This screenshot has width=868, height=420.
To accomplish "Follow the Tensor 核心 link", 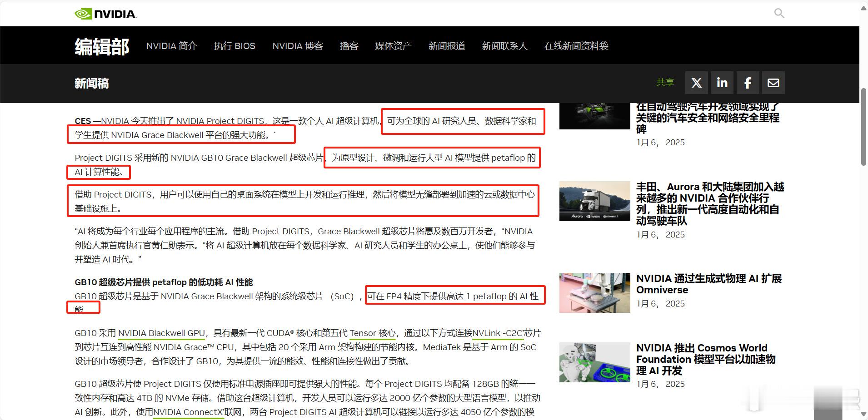I will [373, 333].
